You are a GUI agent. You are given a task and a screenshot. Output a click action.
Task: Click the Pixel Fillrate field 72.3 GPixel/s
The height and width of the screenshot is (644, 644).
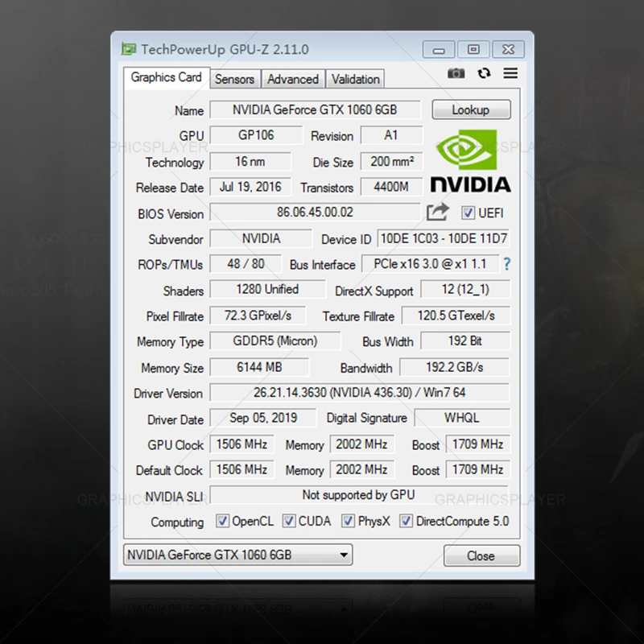click(258, 316)
